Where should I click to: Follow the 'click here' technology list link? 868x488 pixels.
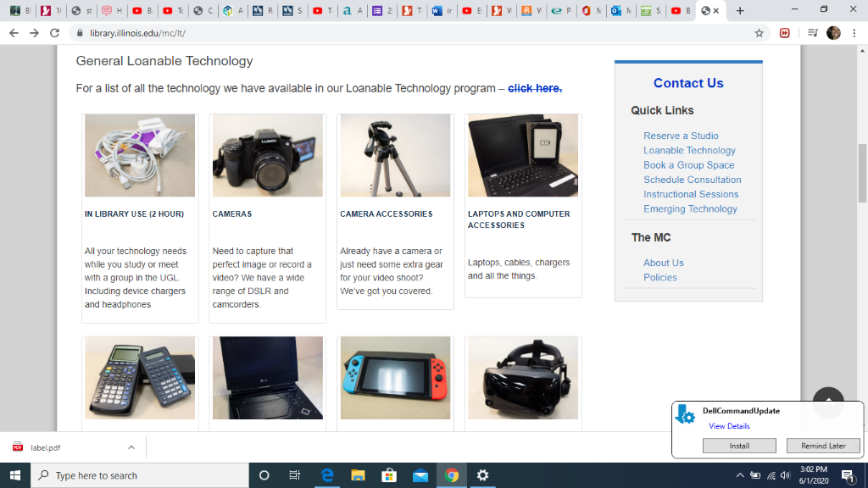535,88
